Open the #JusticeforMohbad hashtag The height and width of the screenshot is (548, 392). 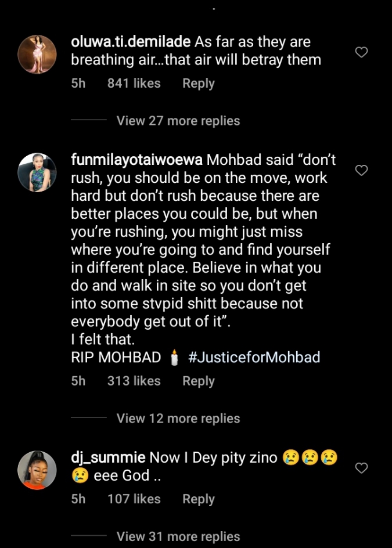[254, 357]
